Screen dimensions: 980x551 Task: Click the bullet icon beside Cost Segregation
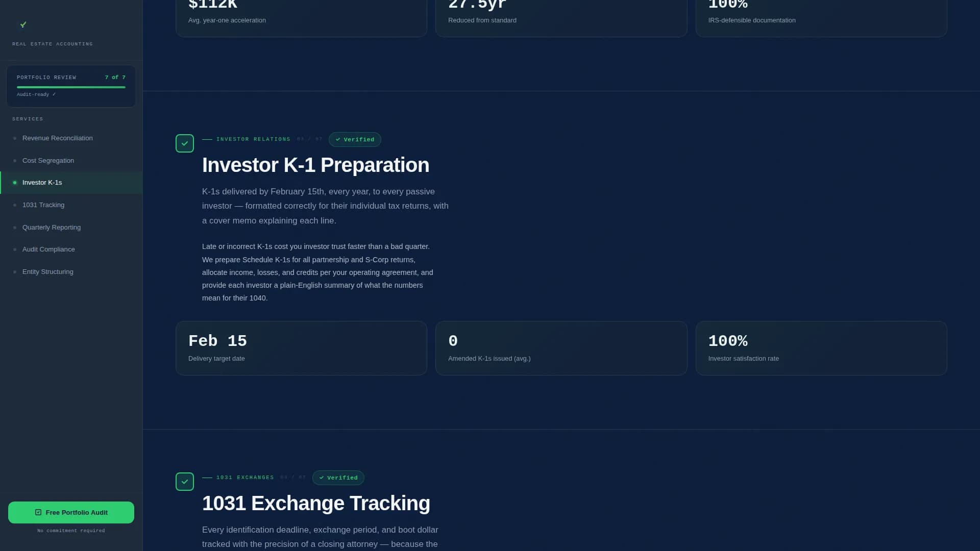coord(15,160)
